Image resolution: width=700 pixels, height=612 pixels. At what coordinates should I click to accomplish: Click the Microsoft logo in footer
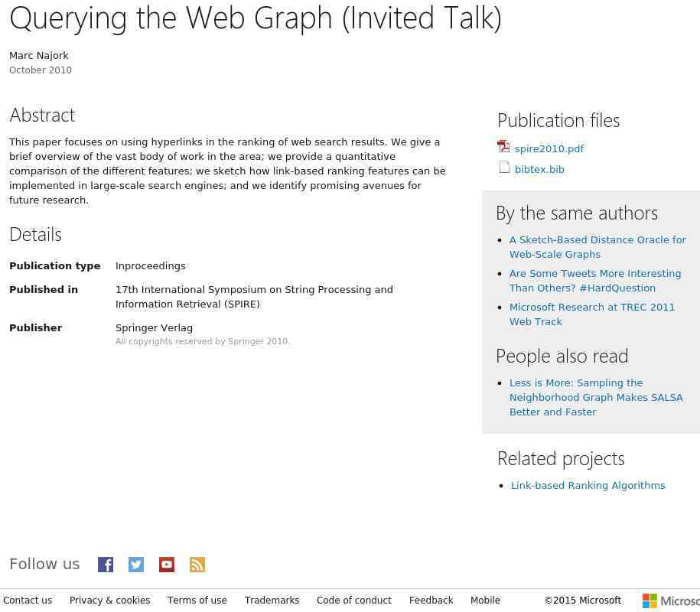(x=671, y=601)
